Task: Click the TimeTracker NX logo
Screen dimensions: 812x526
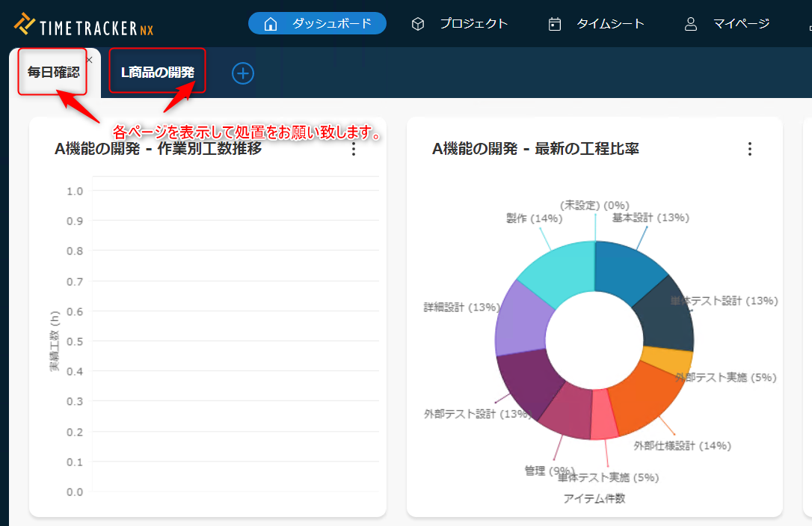Action: click(x=84, y=25)
